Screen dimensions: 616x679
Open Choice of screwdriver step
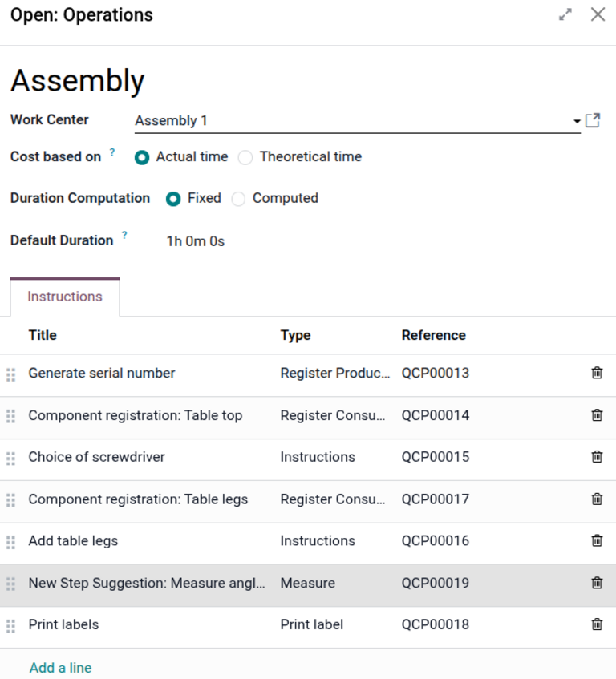(96, 457)
